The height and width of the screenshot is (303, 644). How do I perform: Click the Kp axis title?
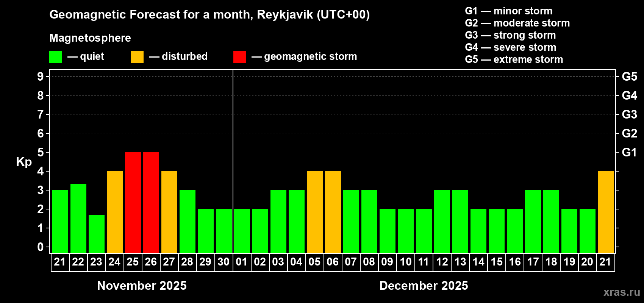pyautogui.click(x=24, y=162)
